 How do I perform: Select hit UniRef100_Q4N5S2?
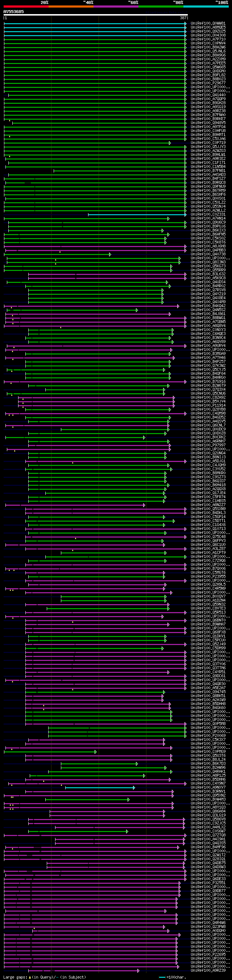[208, 310]
